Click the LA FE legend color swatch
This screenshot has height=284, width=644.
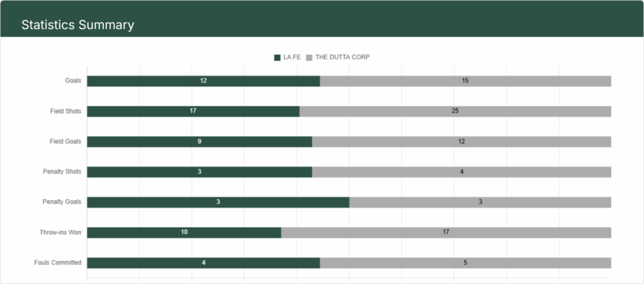277,57
